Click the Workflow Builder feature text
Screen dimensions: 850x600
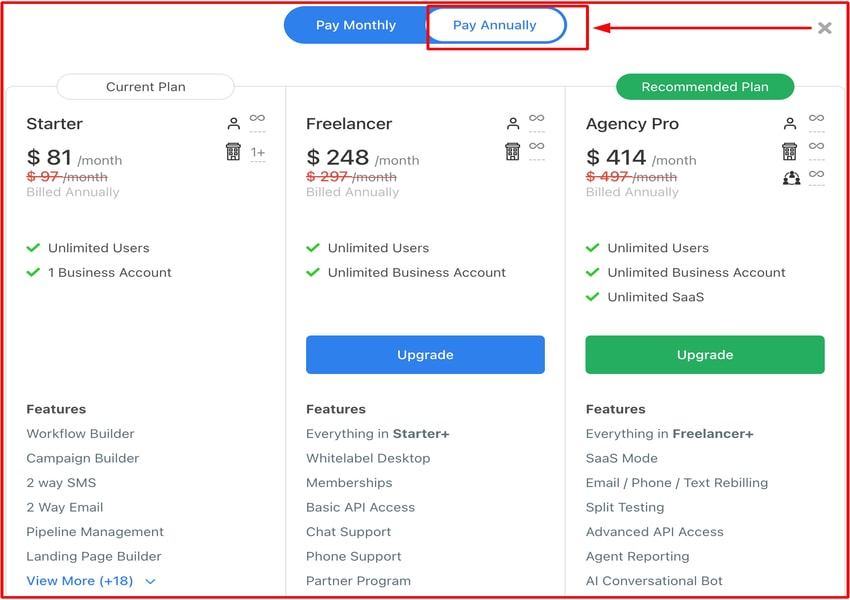tap(80, 434)
